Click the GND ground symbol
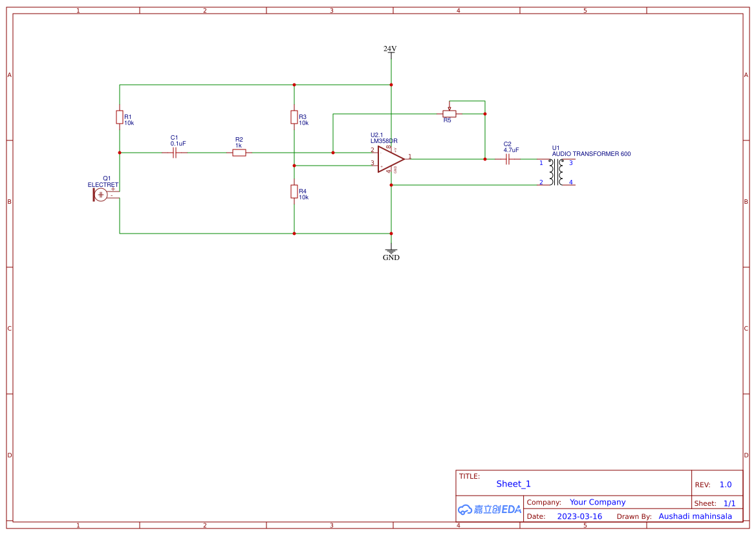 [x=391, y=250]
